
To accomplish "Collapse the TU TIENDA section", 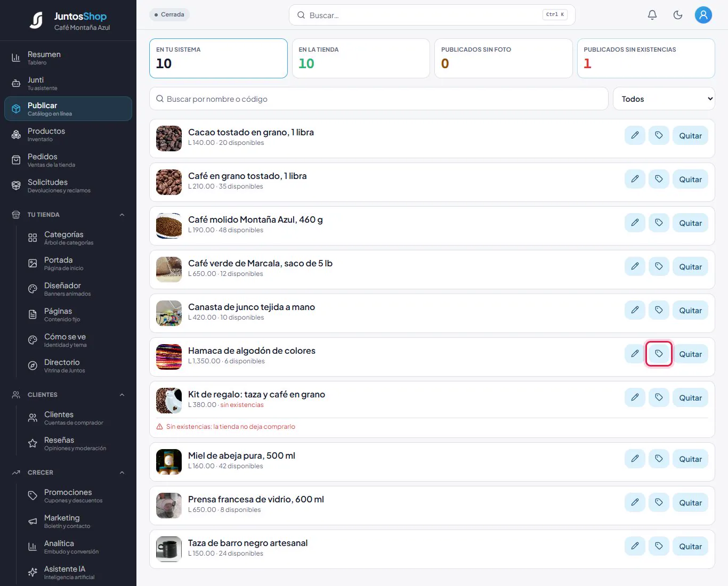I will coord(68,215).
